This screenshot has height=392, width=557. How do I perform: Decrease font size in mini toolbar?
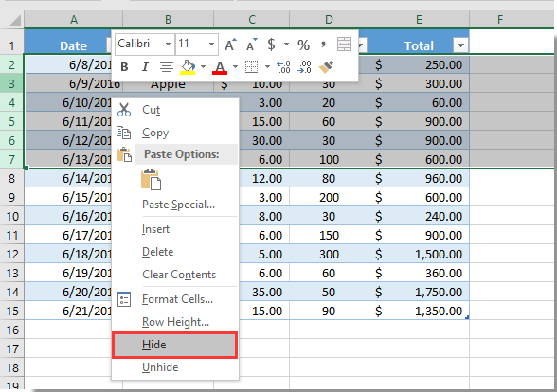pos(252,45)
